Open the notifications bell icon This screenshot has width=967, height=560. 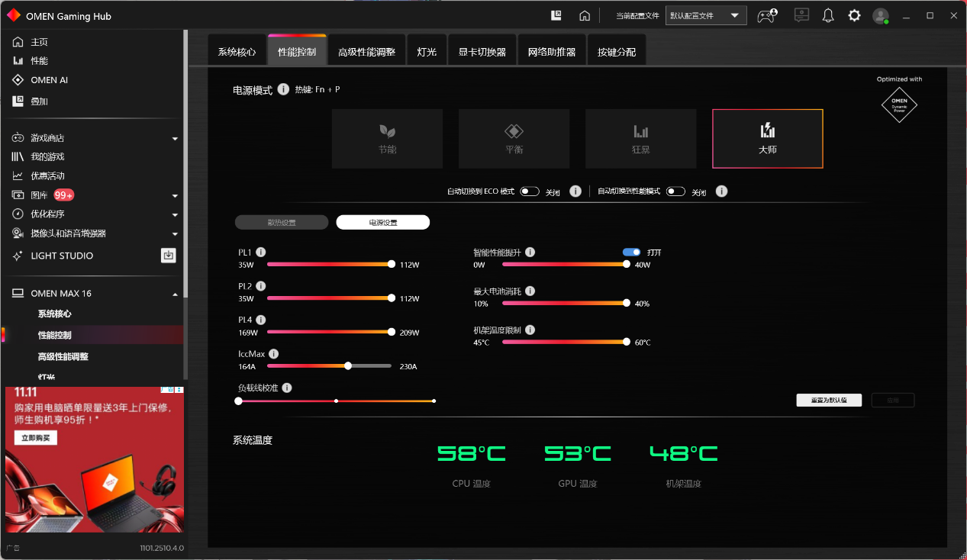827,16
